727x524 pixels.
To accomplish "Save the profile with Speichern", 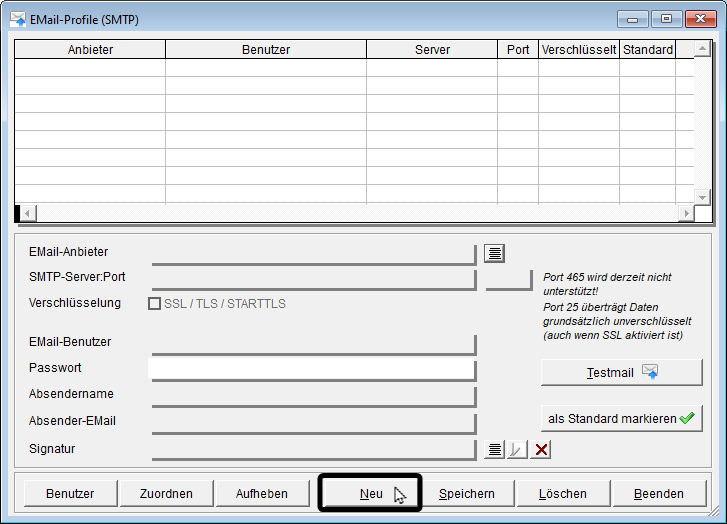I will (x=467, y=493).
